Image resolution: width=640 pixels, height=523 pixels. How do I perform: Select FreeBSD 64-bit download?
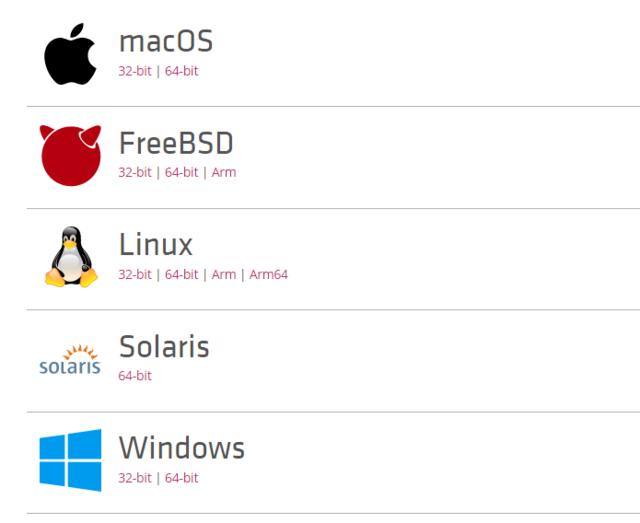coord(181,172)
